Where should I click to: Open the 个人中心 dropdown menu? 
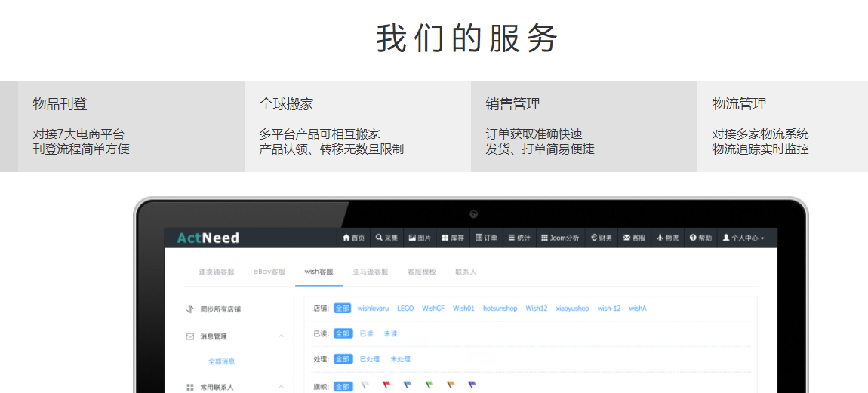(x=743, y=238)
